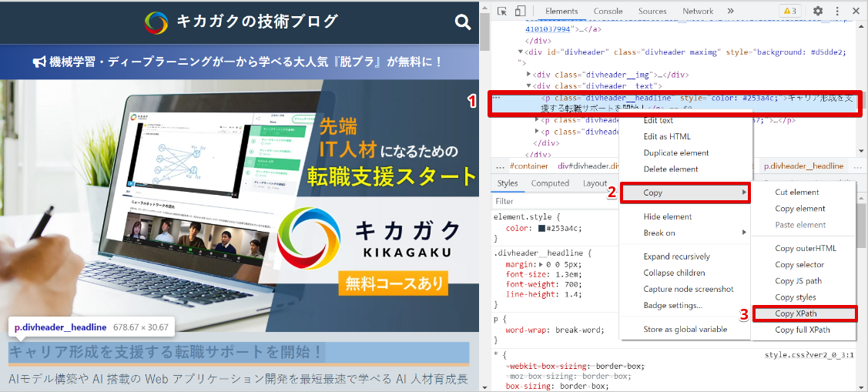Select Copy full XPath
This screenshot has width=868, height=392.
point(803,330)
